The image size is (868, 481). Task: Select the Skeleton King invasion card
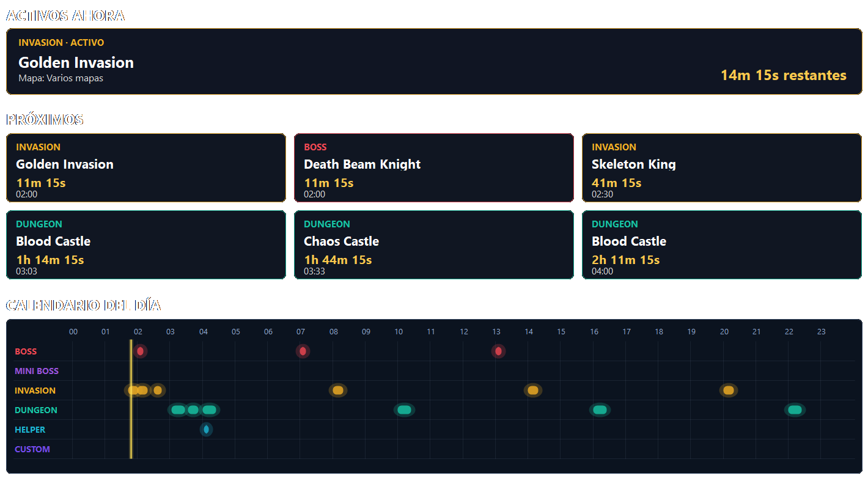(722, 167)
